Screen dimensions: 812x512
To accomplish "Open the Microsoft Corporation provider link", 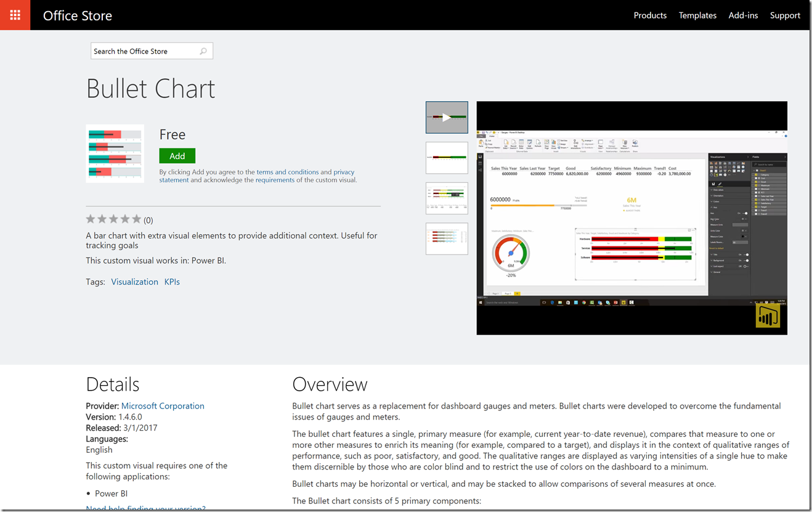I will [x=163, y=406].
